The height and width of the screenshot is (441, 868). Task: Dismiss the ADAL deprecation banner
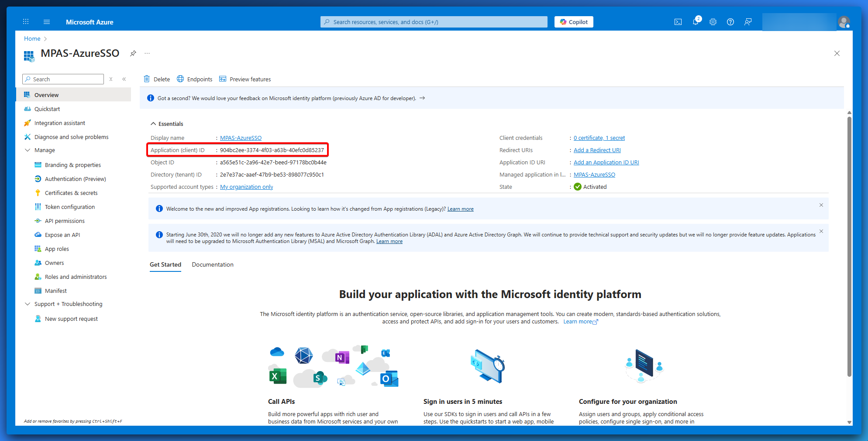pyautogui.click(x=821, y=231)
